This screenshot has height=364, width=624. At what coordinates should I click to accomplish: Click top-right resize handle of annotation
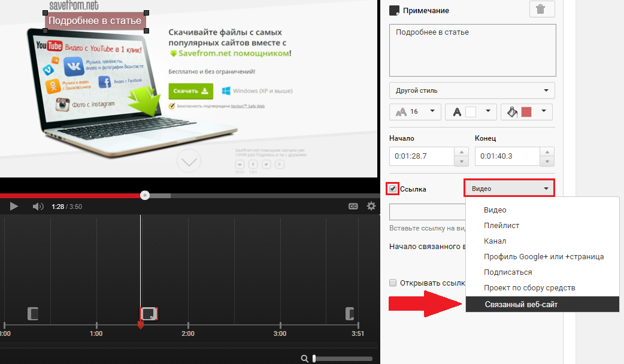pos(146,13)
